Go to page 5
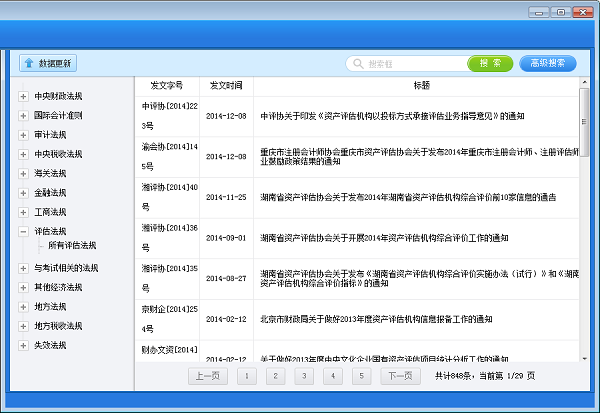The image size is (600, 413). pos(362,376)
